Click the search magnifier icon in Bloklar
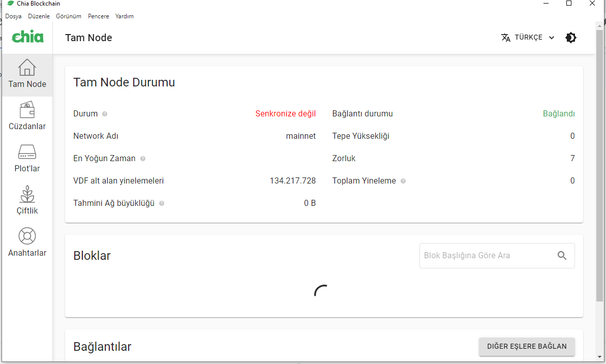 562,255
